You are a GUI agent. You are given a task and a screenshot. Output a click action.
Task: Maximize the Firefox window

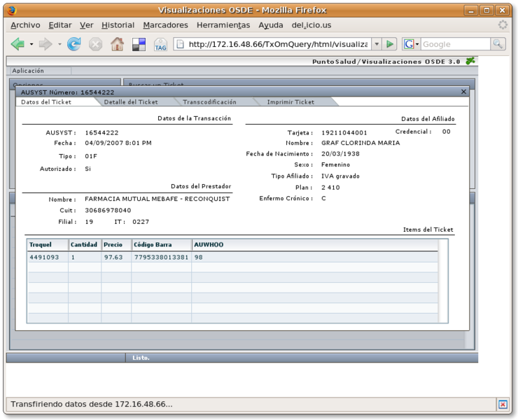tap(486, 10)
